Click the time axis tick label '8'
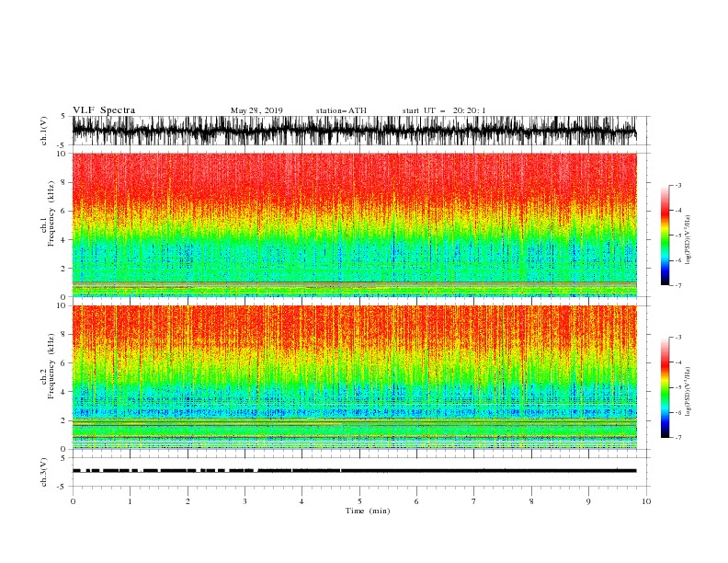728x563 pixels. click(531, 501)
